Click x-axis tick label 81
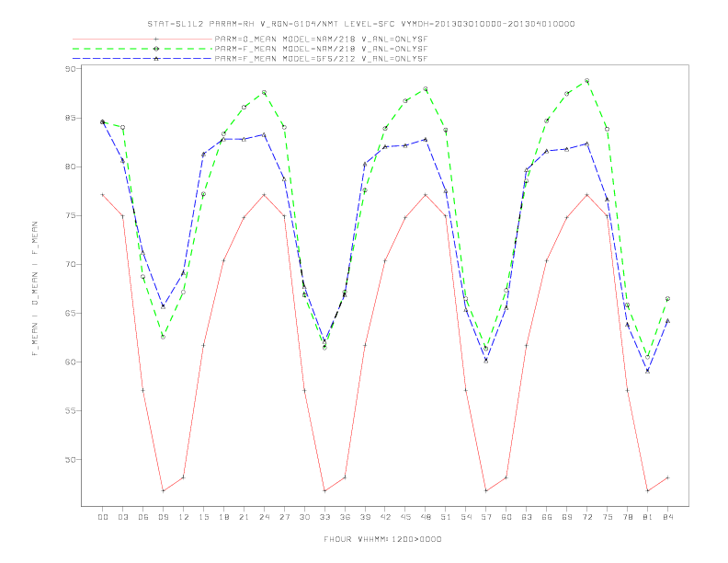The width and height of the screenshot is (728, 563). 648,517
